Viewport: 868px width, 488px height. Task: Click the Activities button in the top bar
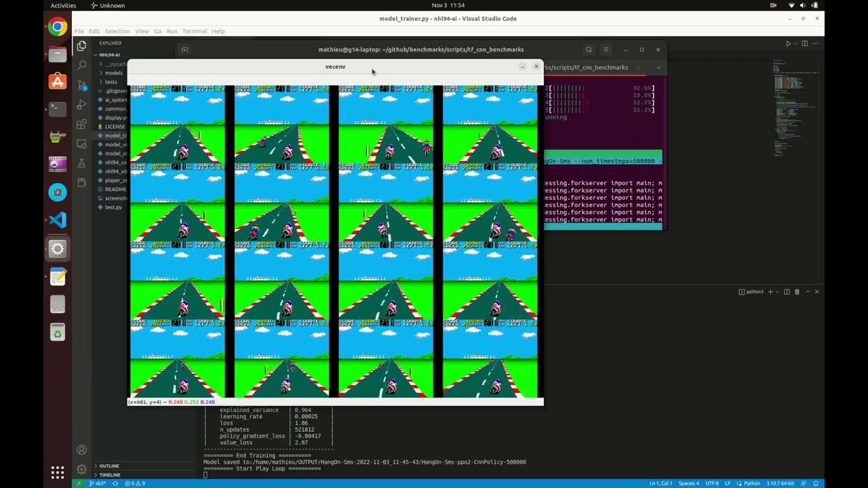(x=64, y=5)
